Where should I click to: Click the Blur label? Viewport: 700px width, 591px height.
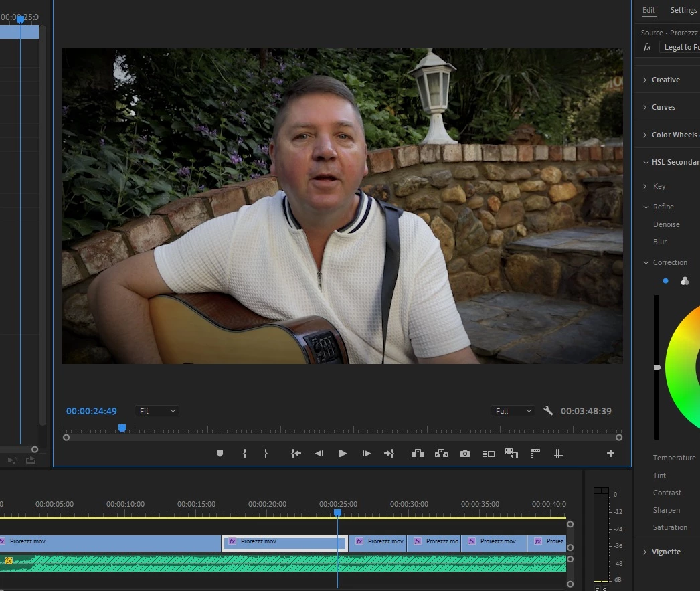(660, 242)
